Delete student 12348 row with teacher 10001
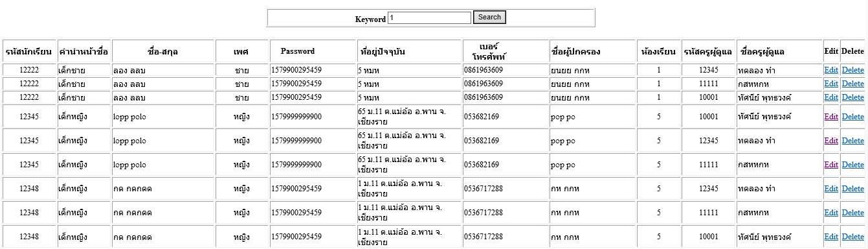The width and height of the screenshot is (868, 249). (x=852, y=237)
